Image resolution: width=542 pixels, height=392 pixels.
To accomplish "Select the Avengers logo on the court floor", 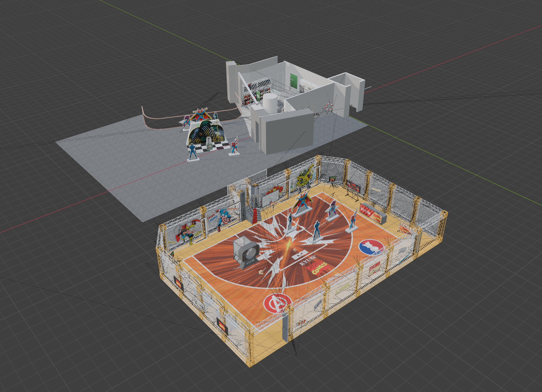I will click(277, 303).
